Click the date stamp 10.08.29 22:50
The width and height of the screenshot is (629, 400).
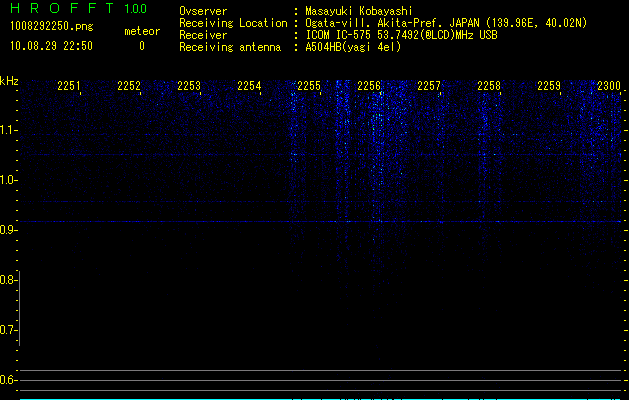click(x=51, y=46)
